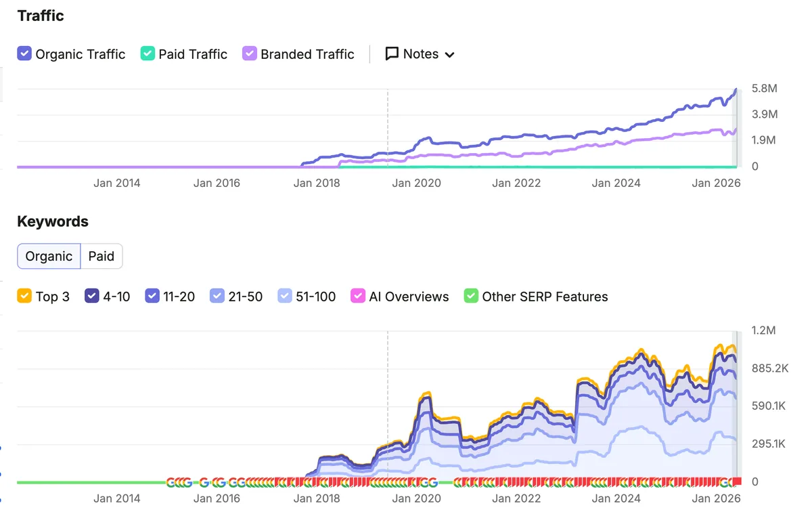Click Jan 2020 on the Traffic chart axis
The image size is (812, 514).
(416, 183)
